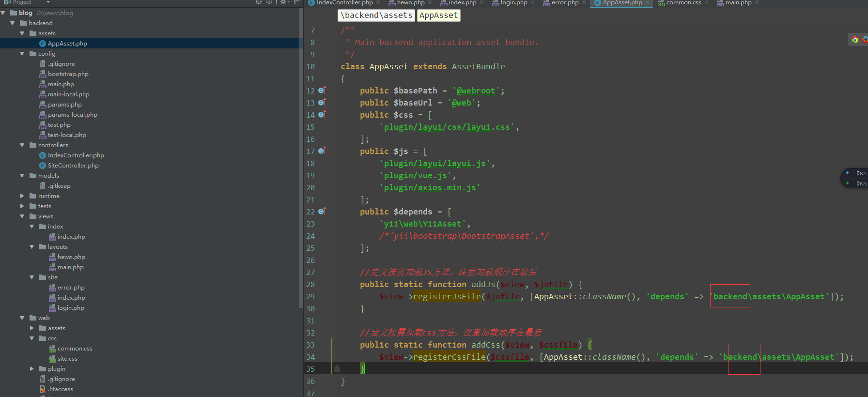Select .htaccess file in web folder
Screen dimensions: 868x397
pyautogui.click(x=60, y=389)
